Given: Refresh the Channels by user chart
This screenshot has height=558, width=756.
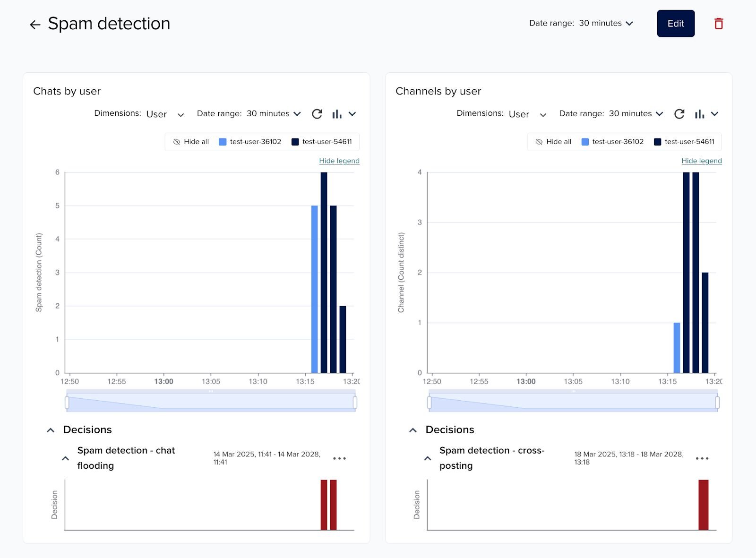Looking at the screenshot, I should tap(679, 114).
